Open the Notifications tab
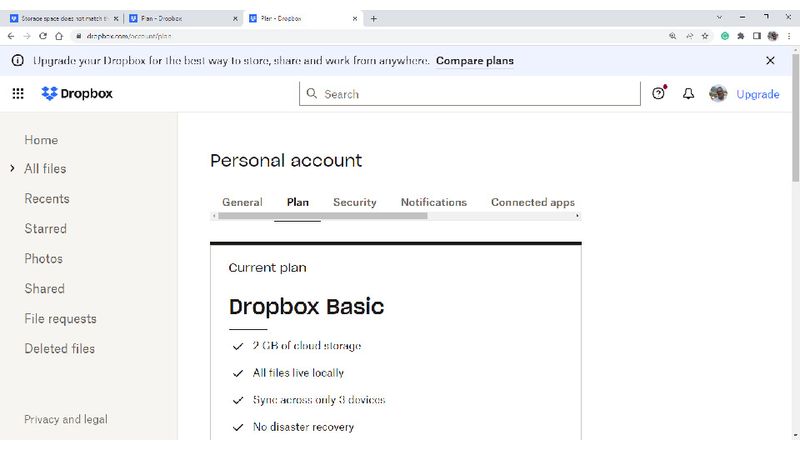Image resolution: width=800 pixels, height=450 pixels. [x=434, y=202]
